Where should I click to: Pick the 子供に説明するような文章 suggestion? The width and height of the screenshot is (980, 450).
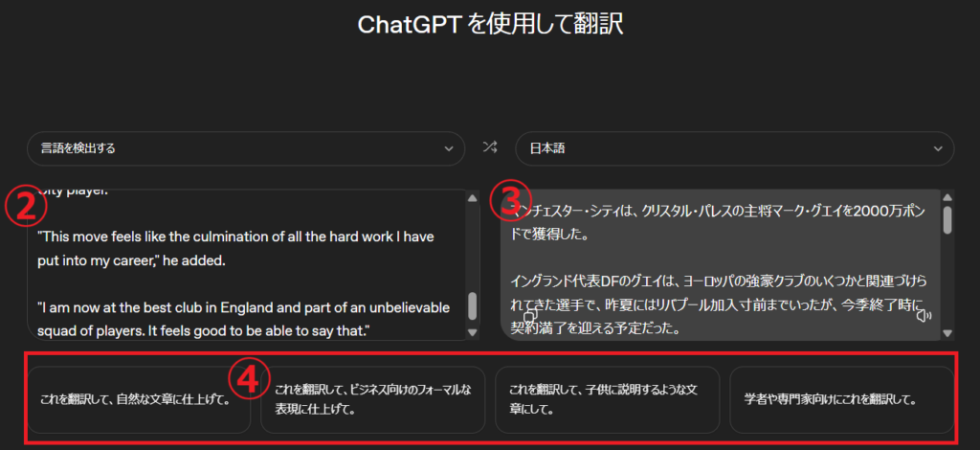tap(607, 399)
